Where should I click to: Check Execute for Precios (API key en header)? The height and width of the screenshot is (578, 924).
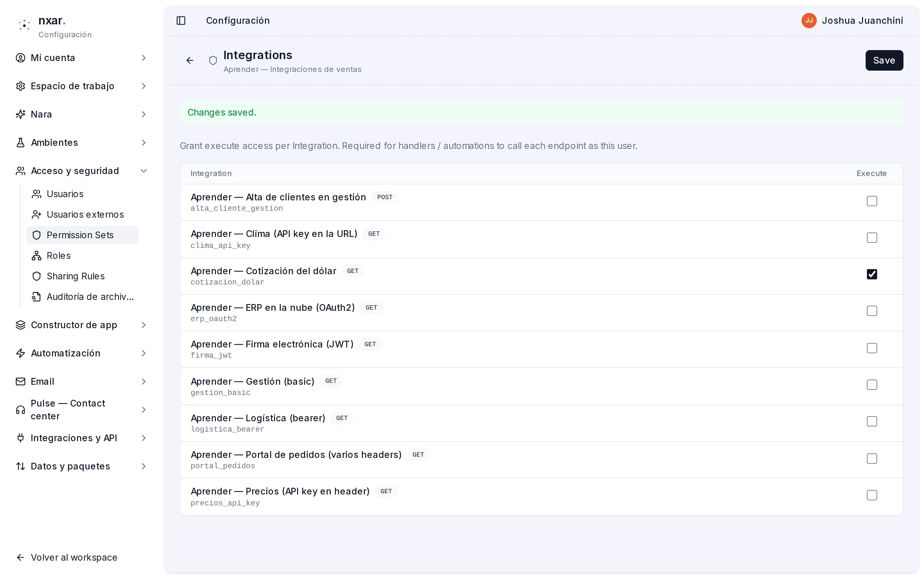click(872, 495)
